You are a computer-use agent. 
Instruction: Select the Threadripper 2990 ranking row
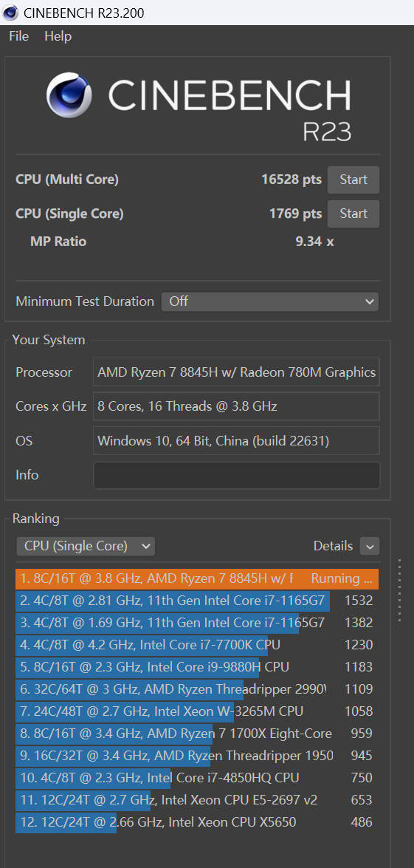point(197,689)
